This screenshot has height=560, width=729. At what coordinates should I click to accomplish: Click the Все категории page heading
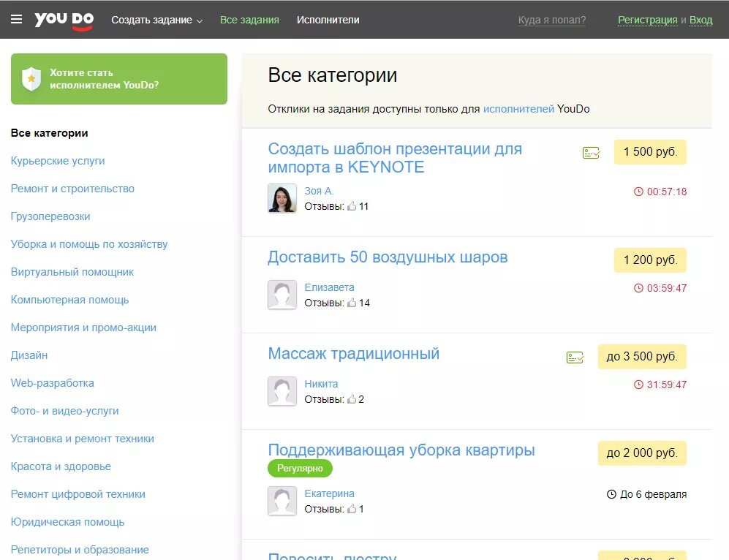[x=333, y=75]
